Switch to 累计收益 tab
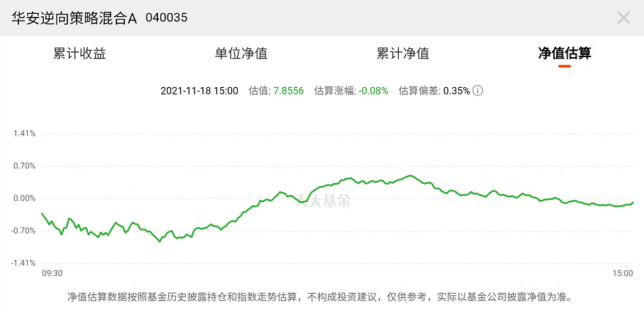The height and width of the screenshot is (312, 644). (79, 53)
